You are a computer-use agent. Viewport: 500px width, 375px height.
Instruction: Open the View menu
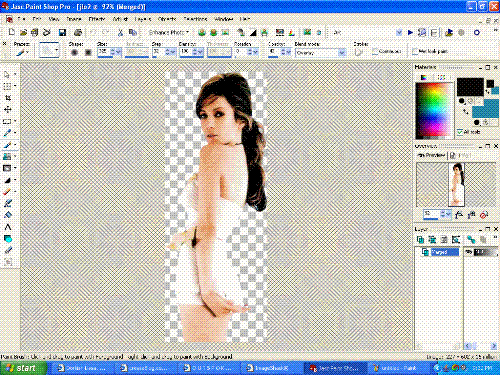tap(54, 19)
